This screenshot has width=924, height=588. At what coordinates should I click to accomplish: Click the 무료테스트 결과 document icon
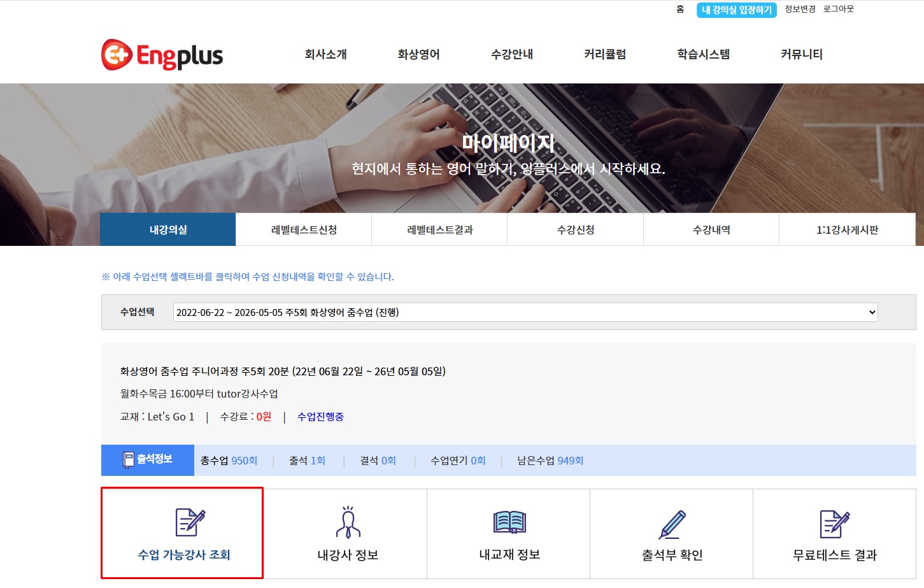click(x=834, y=524)
